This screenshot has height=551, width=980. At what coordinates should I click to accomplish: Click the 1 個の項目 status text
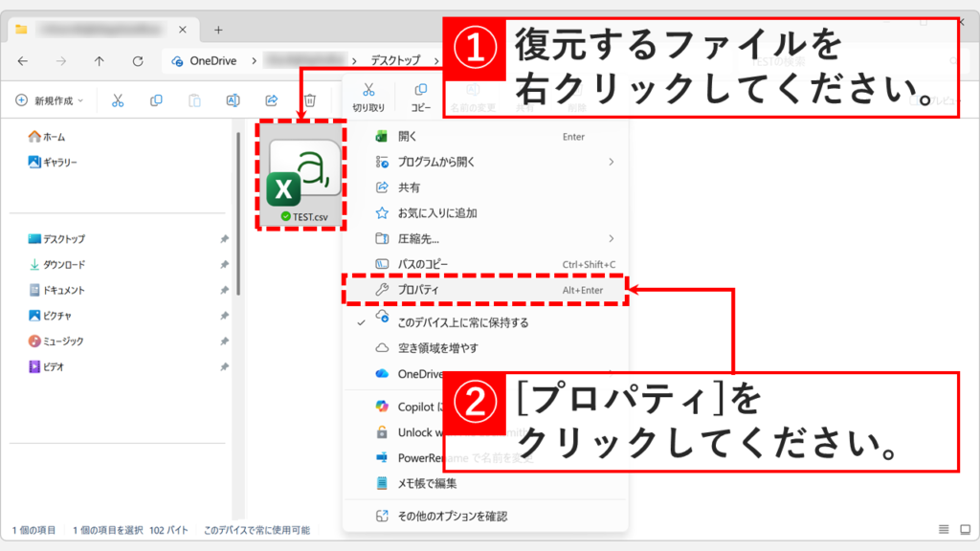click(34, 530)
